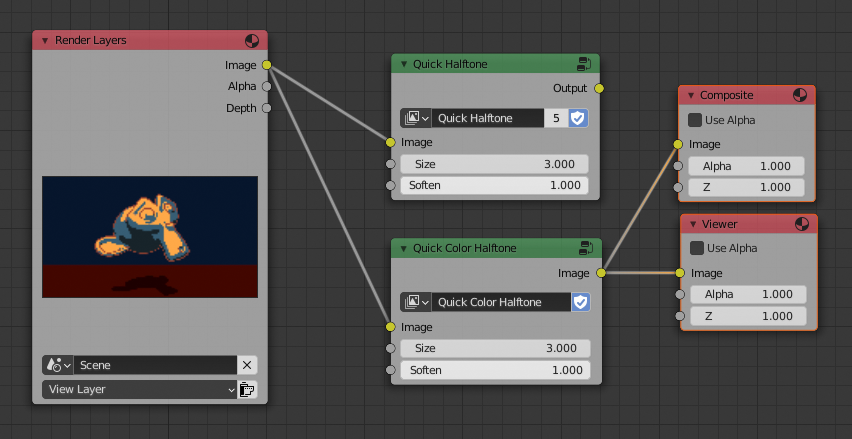This screenshot has width=852, height=439.
Task: Open the View Layer dropdown
Action: click(x=138, y=389)
